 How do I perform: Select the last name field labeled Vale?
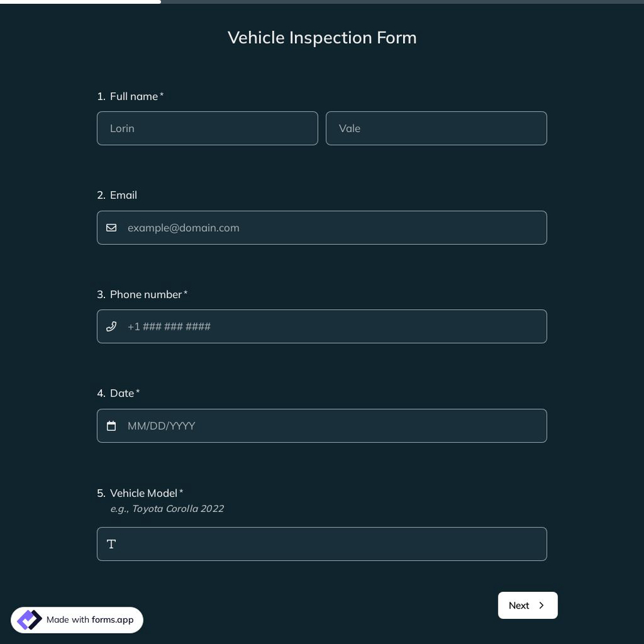437,127
